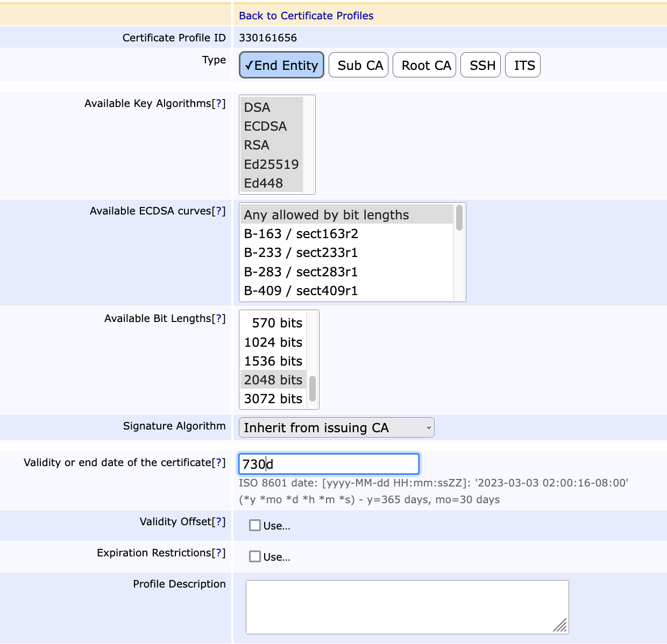Screen dimensions: 667x644
Task: Open help for Expiration Restrictions
Action: pos(218,553)
